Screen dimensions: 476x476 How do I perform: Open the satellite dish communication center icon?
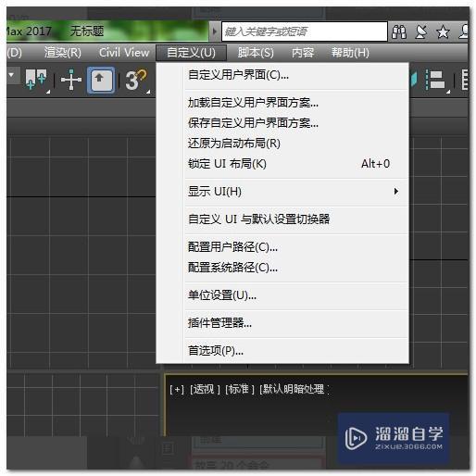[421, 31]
